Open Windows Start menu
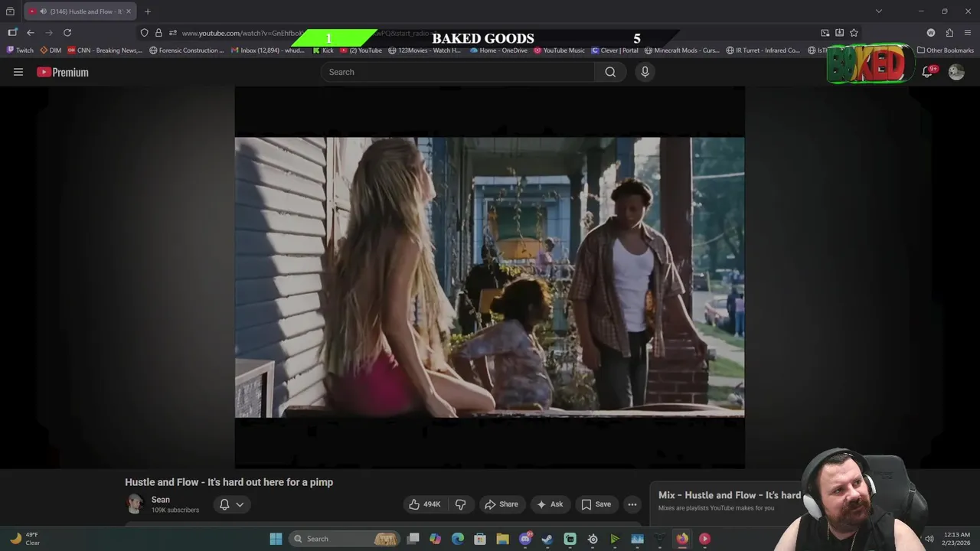The image size is (980, 551). point(276,539)
